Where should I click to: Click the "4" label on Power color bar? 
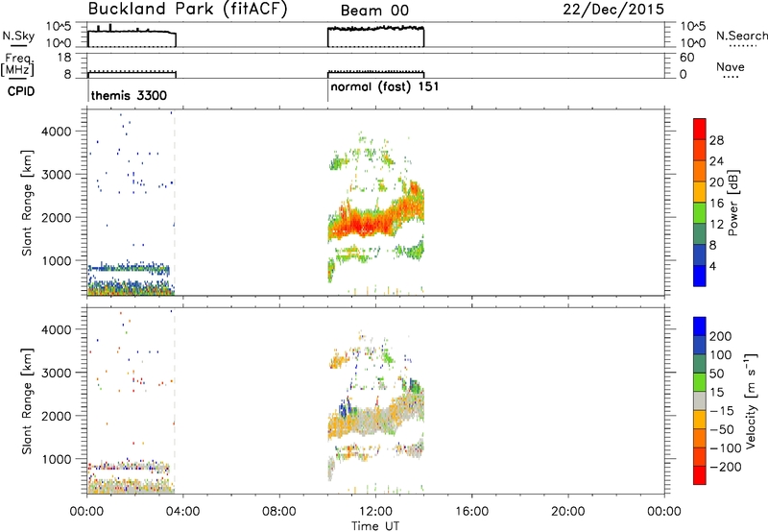(713, 266)
